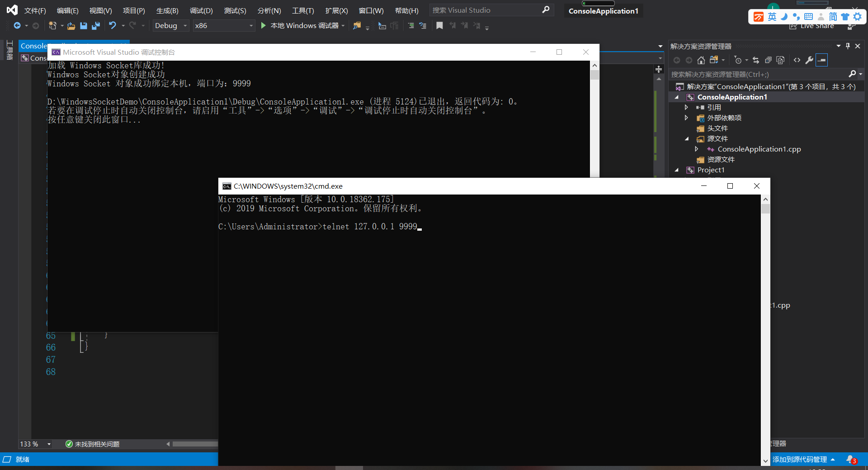Click the view code icon in Solution Explorer
This screenshot has height=470, width=868.
797,60
